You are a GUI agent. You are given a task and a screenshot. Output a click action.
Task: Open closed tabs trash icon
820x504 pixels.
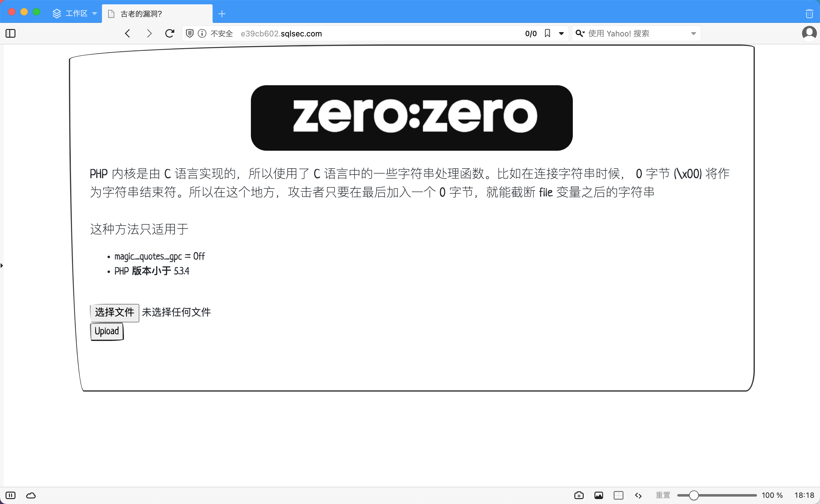point(809,14)
